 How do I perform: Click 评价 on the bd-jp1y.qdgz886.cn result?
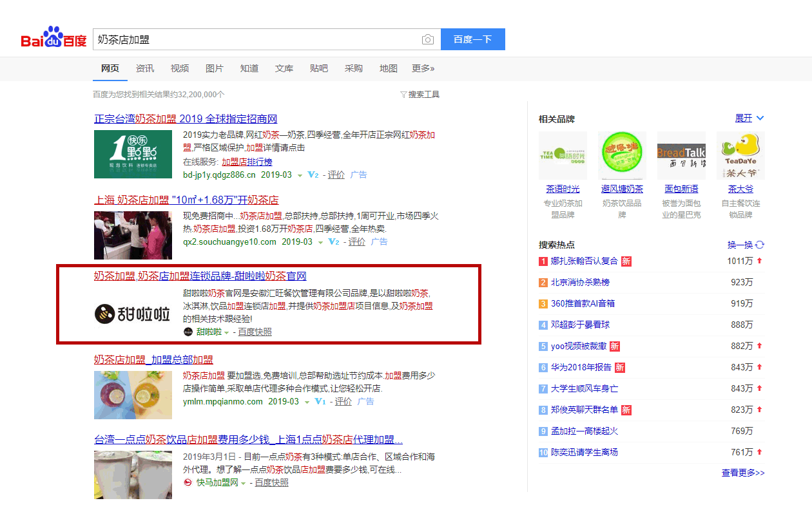(x=336, y=175)
